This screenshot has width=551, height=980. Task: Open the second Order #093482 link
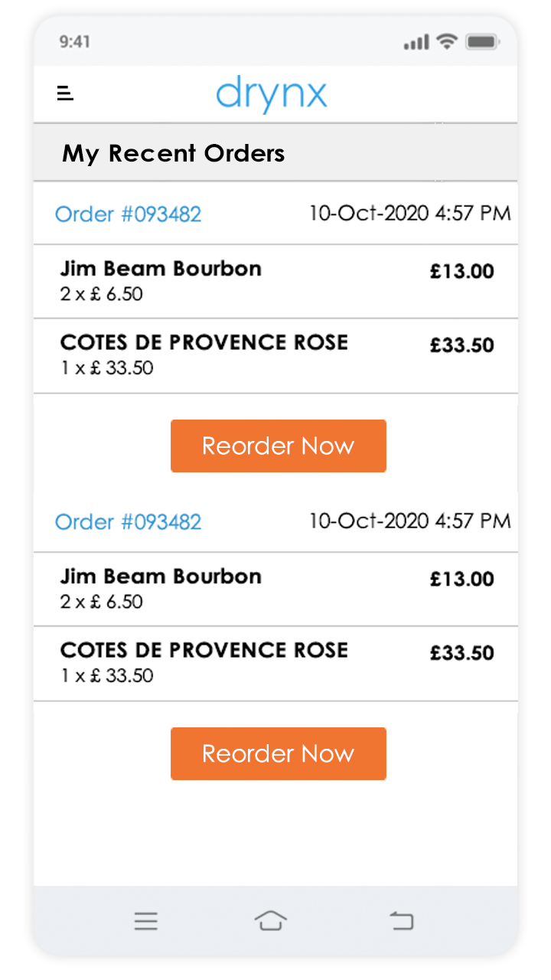coord(128,522)
